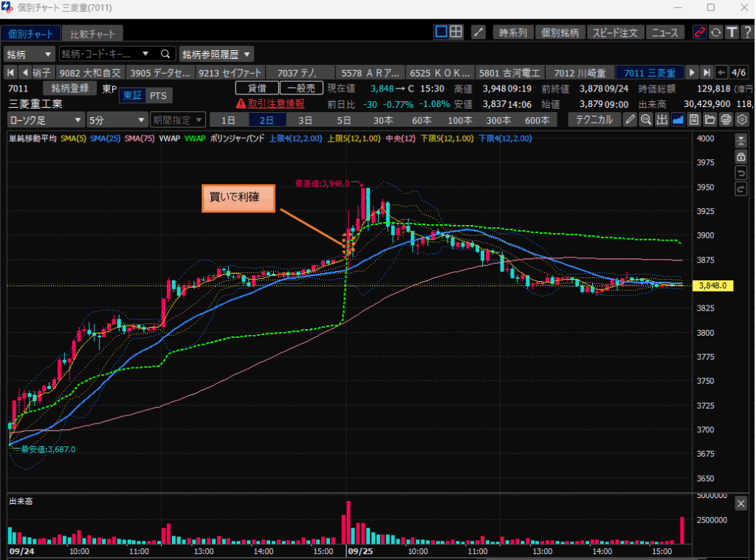Save chart layout with the floppy disk icon

694,120
